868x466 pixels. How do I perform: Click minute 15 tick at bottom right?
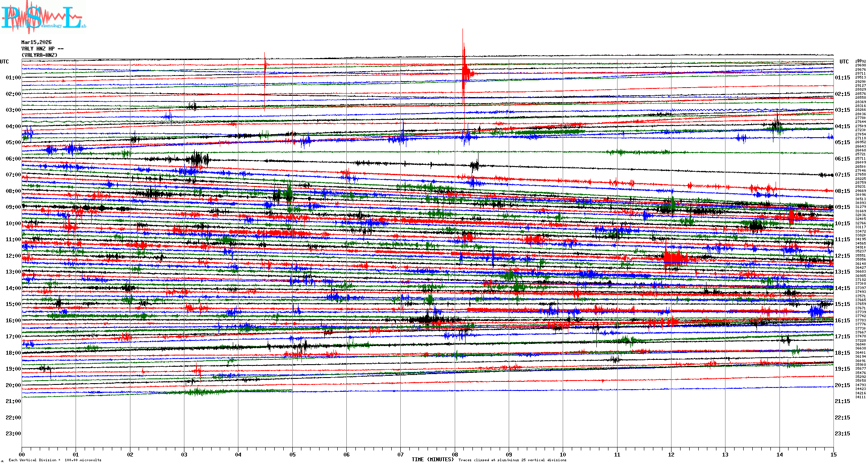coord(833,454)
